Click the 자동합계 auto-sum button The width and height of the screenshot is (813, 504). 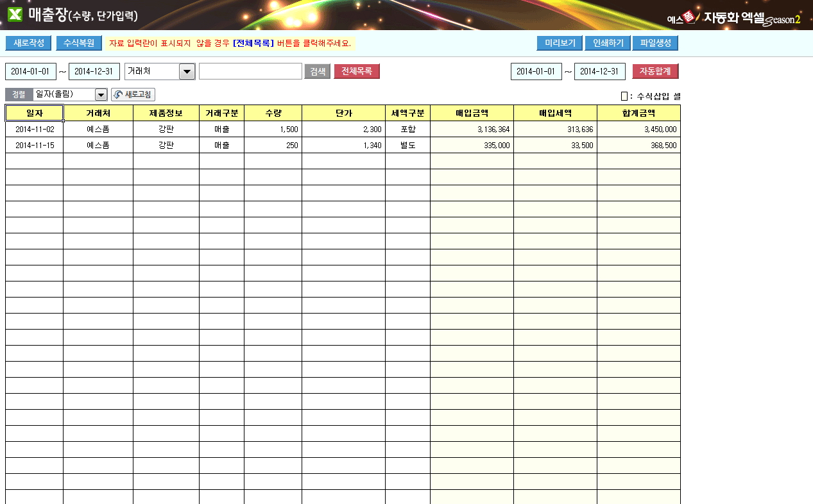655,71
